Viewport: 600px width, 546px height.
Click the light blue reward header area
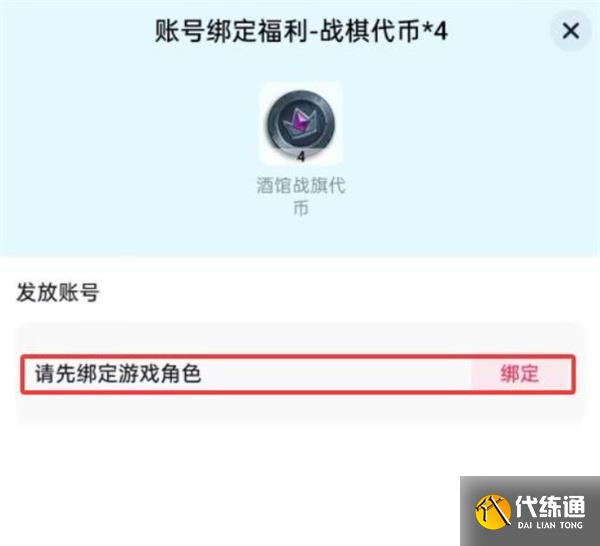(300, 128)
